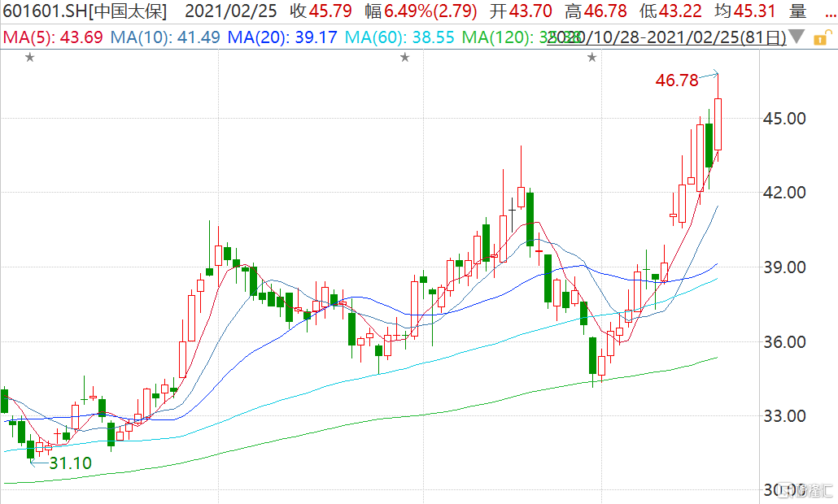This screenshot has width=838, height=504.
Task: Open the date range dropdown triangle
Action: pos(797,37)
